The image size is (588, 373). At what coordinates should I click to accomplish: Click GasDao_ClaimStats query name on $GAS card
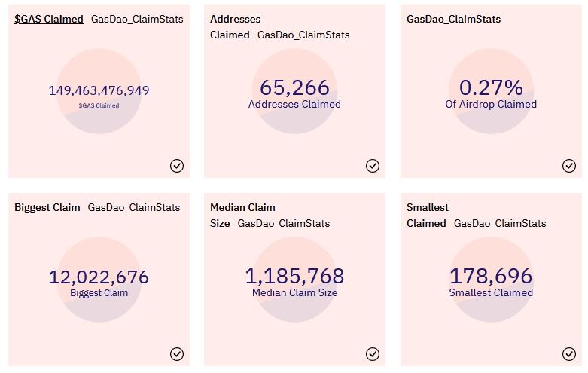click(x=137, y=19)
